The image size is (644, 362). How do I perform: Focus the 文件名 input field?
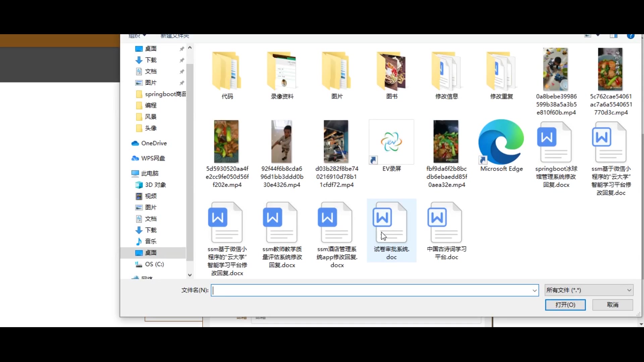tap(369, 291)
